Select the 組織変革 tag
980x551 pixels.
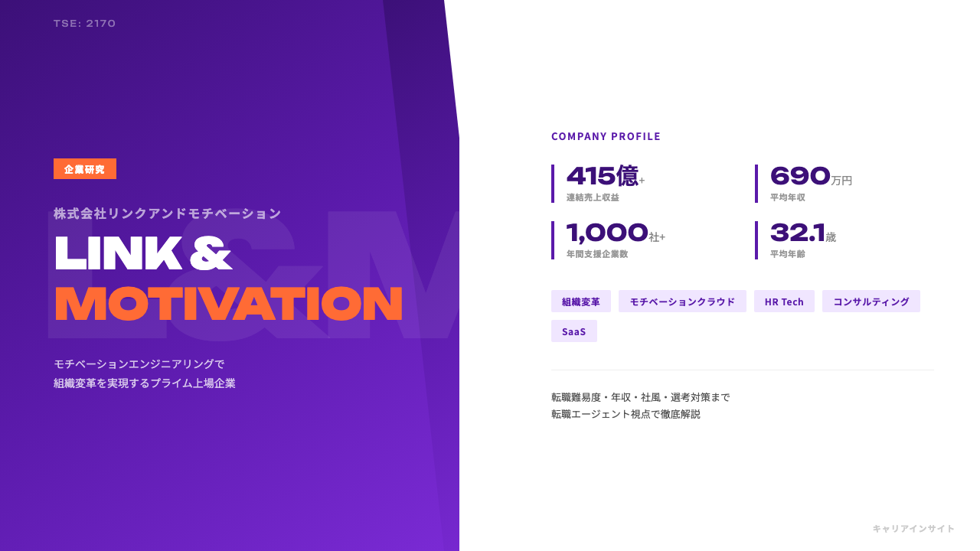click(581, 302)
